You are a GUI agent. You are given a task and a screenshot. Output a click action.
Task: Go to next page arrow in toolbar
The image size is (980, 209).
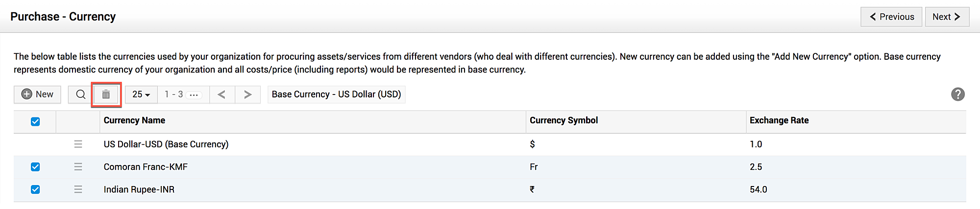tap(247, 94)
